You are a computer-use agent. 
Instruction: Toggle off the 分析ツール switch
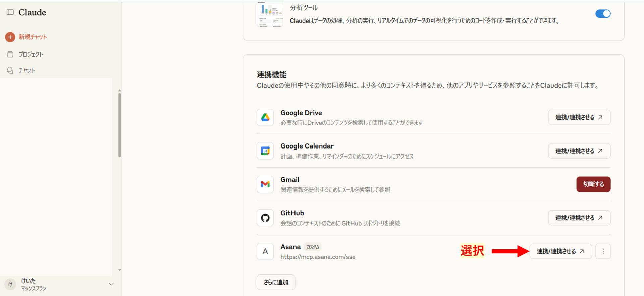coord(603,14)
